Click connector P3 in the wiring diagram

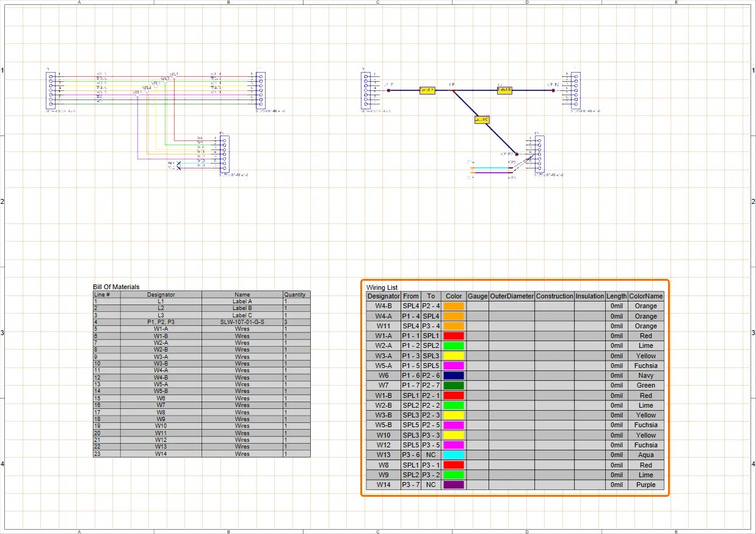pyautogui.click(x=224, y=154)
